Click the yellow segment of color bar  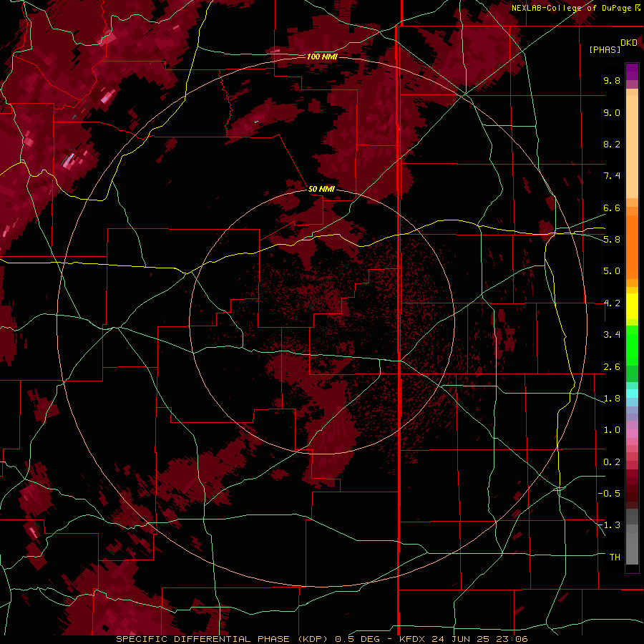(632, 306)
